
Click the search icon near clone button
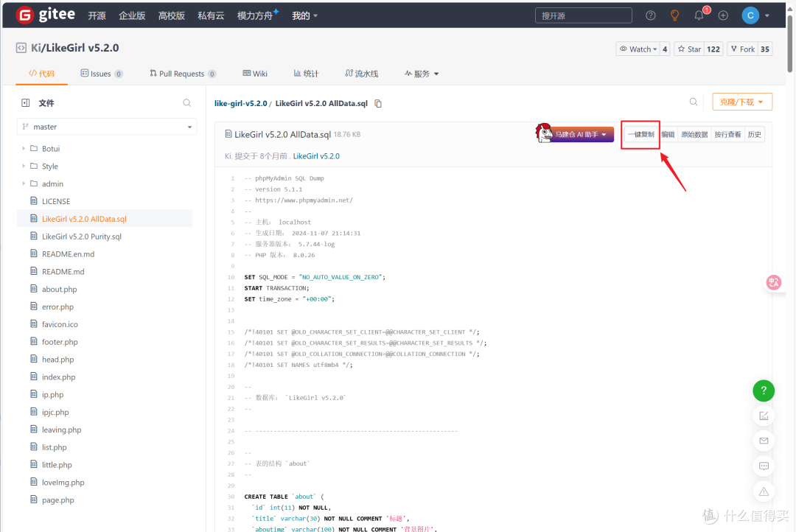[694, 102]
